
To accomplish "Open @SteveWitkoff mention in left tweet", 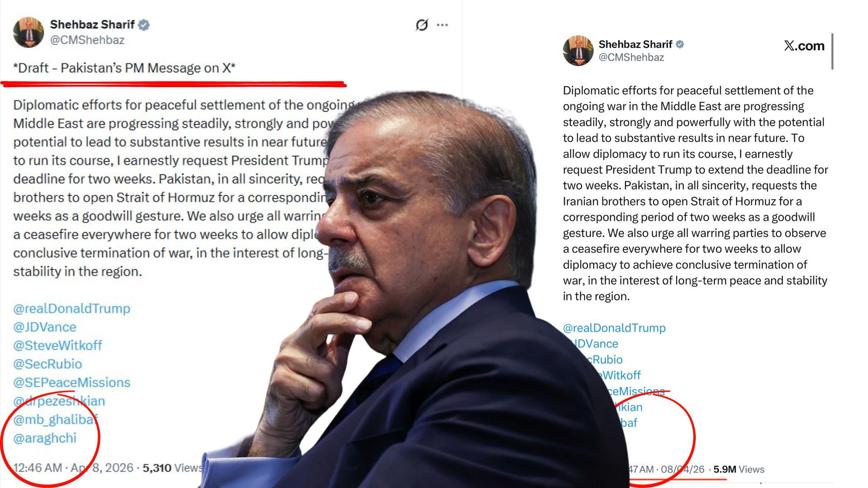I will coord(58,346).
